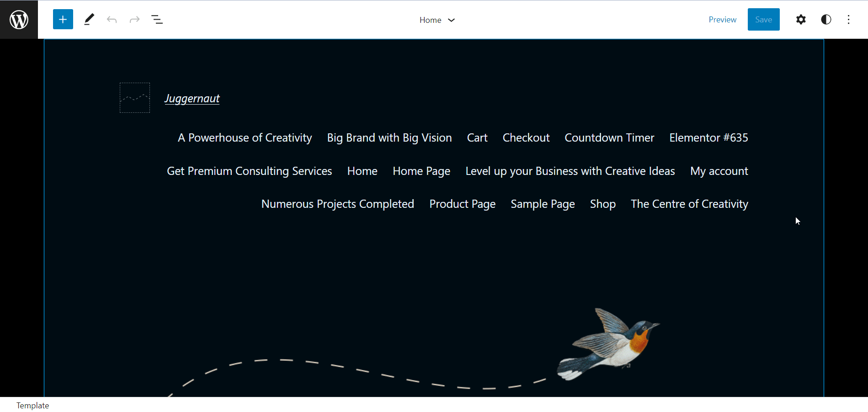Save the template
Viewport: 868px width, 412px height.
click(764, 20)
